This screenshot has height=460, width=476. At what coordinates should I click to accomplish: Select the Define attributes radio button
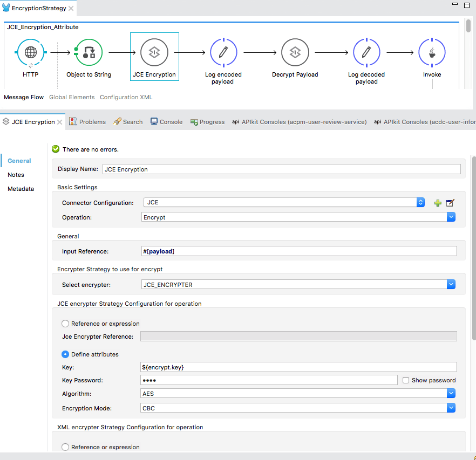coord(65,354)
